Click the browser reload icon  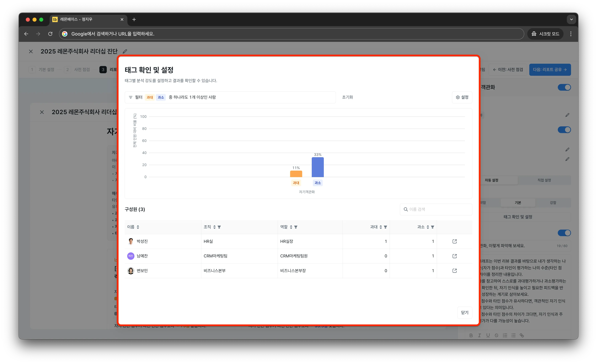pos(50,34)
